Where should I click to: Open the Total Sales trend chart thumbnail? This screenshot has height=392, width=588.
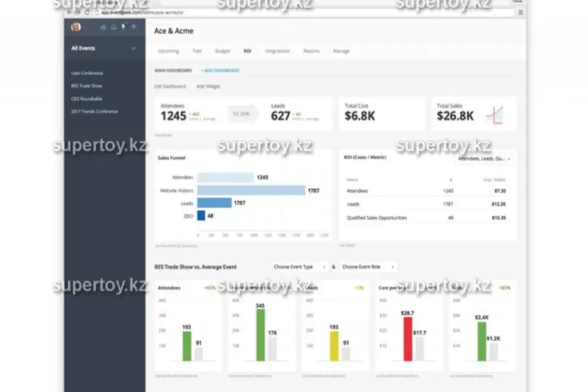click(495, 115)
